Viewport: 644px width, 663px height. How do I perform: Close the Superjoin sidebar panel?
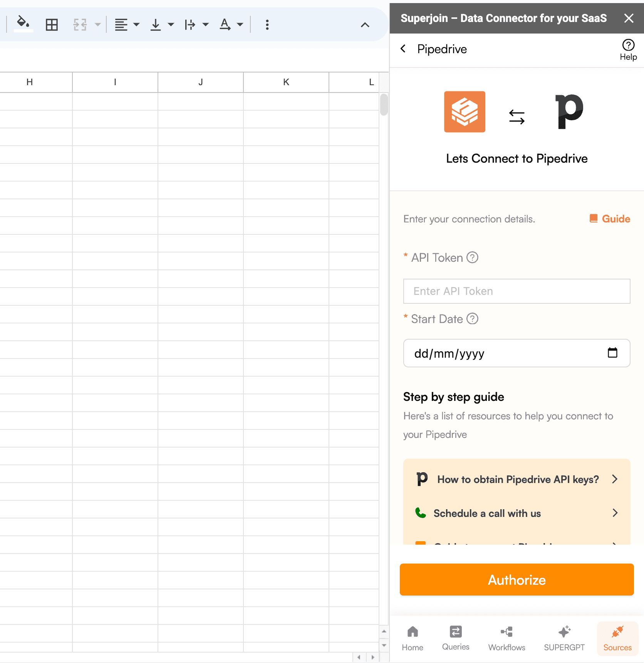click(629, 18)
